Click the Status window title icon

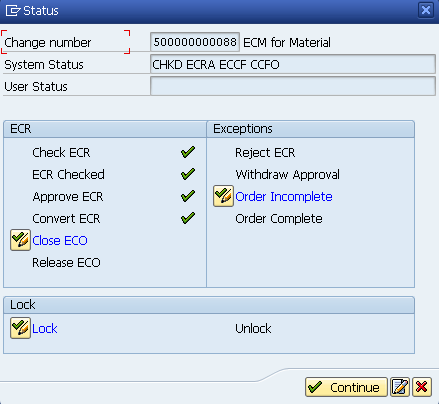click(x=13, y=11)
